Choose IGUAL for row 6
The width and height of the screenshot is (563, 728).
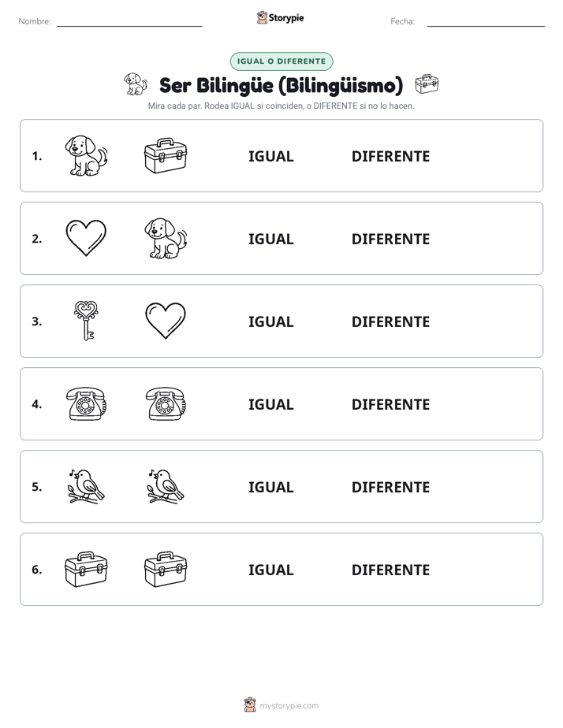[270, 570]
